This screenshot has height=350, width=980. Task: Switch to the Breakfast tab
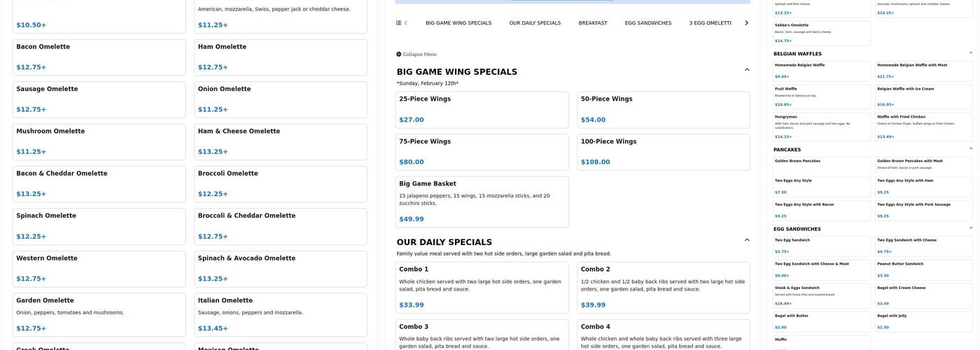tap(592, 23)
